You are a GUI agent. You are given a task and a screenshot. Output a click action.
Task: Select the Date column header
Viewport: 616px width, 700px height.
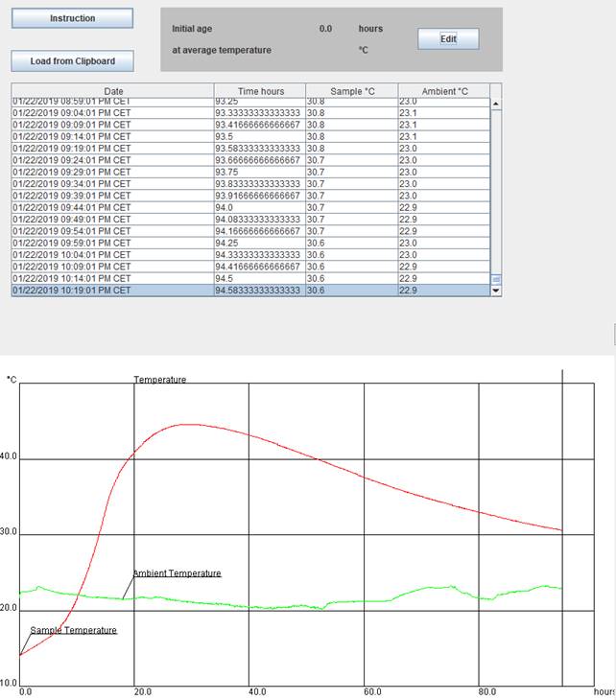coord(113,91)
